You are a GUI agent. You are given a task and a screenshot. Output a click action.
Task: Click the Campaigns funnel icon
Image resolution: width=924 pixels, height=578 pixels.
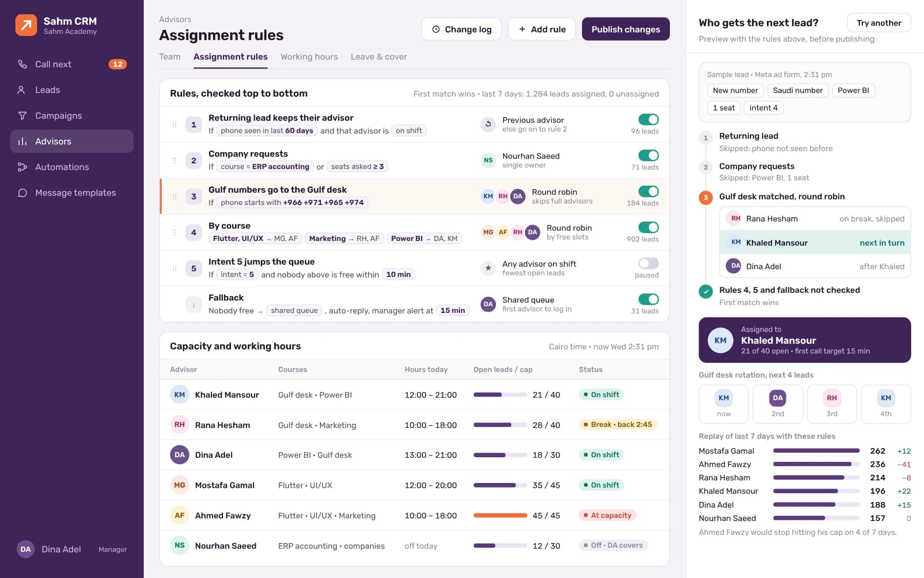22,116
